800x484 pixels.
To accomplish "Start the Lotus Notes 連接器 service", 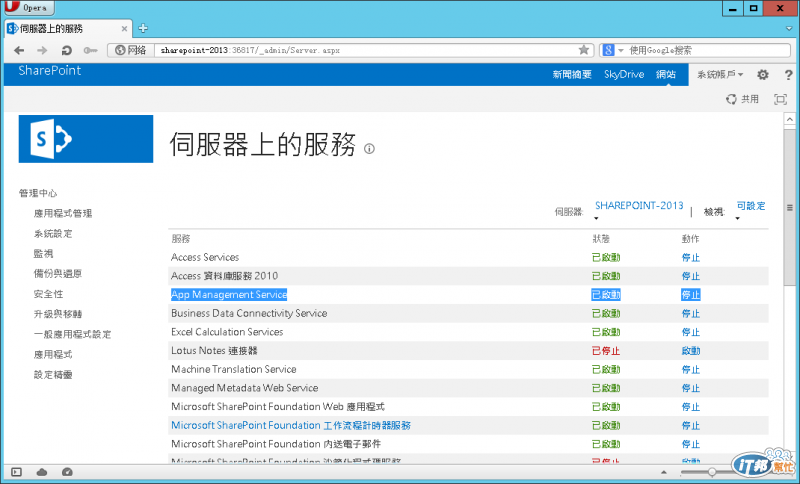I will (x=691, y=351).
